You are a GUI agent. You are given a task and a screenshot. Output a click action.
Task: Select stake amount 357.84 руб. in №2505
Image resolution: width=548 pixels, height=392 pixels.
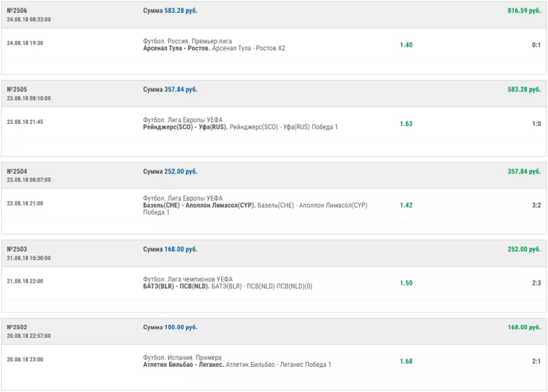[181, 89]
